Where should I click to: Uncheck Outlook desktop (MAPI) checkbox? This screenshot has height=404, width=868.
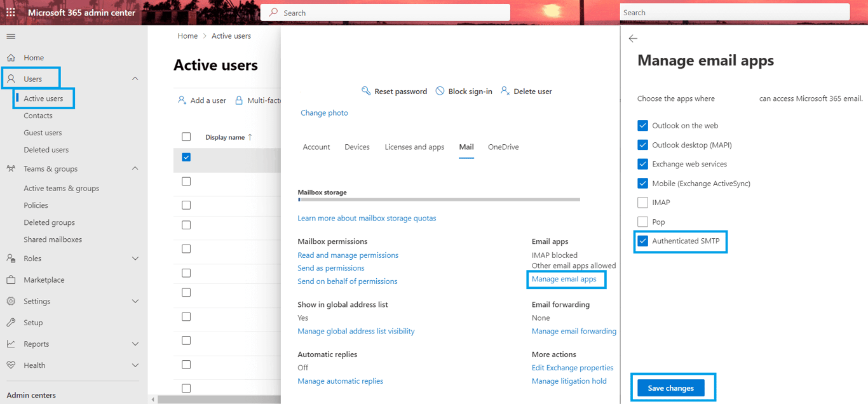click(x=642, y=145)
